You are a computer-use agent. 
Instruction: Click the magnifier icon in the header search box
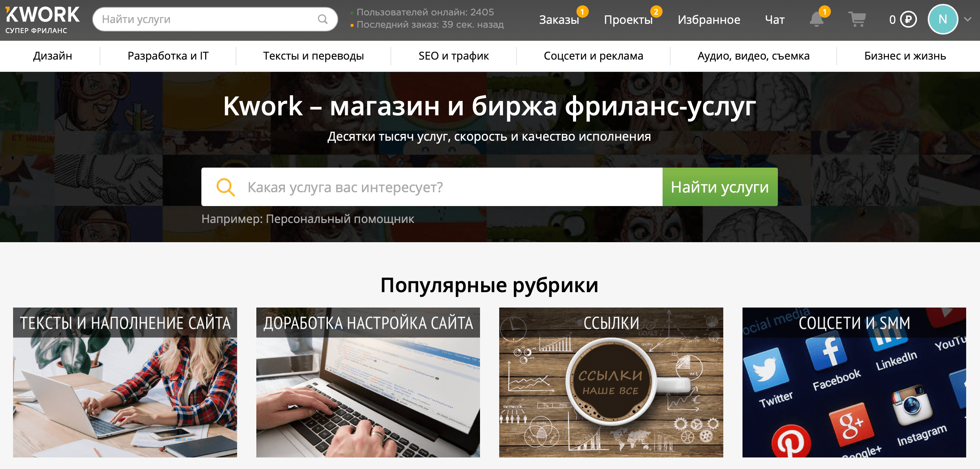[x=323, y=19]
